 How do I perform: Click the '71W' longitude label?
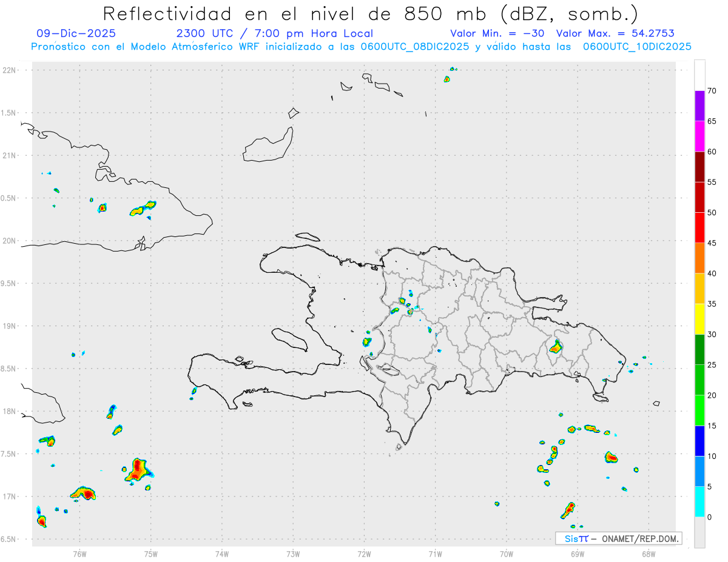435,554
